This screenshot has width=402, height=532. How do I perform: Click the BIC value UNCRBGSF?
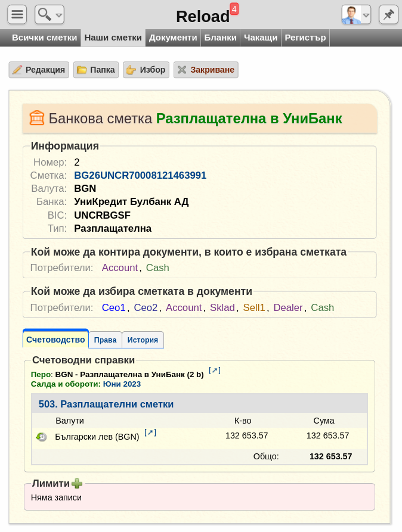pyautogui.click(x=102, y=215)
